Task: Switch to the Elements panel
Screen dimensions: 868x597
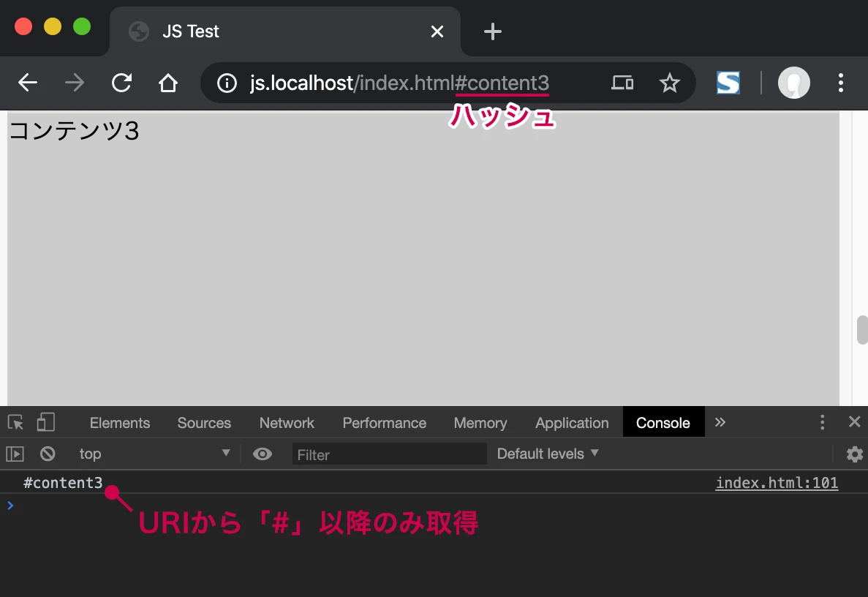Action: point(120,423)
